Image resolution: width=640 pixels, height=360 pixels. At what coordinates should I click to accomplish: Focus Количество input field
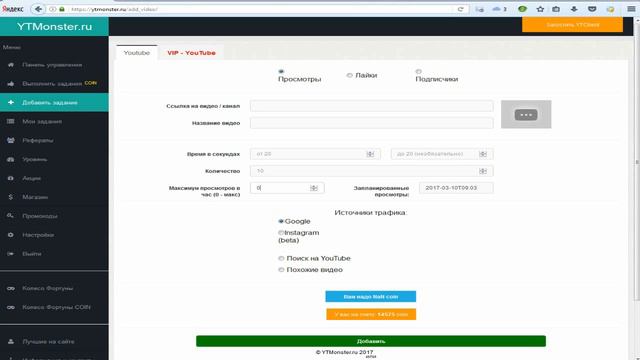pyautogui.click(x=371, y=171)
